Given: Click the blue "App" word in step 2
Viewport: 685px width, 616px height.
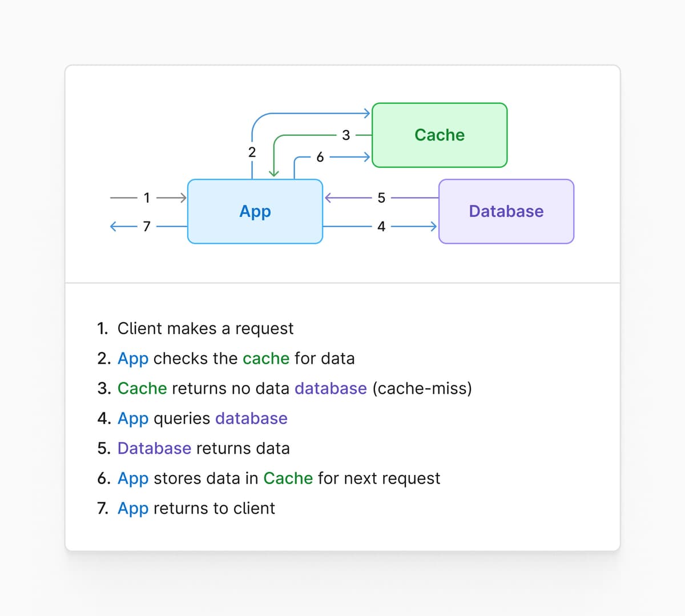Looking at the screenshot, I should coord(132,359).
